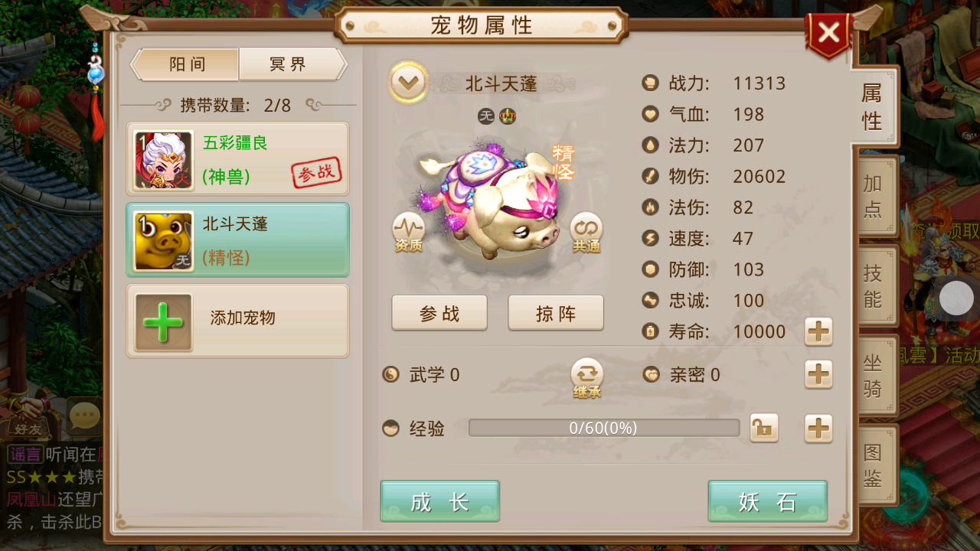Viewport: 980px width, 551px height.
Task: Click the 成长 button
Action: click(x=439, y=502)
